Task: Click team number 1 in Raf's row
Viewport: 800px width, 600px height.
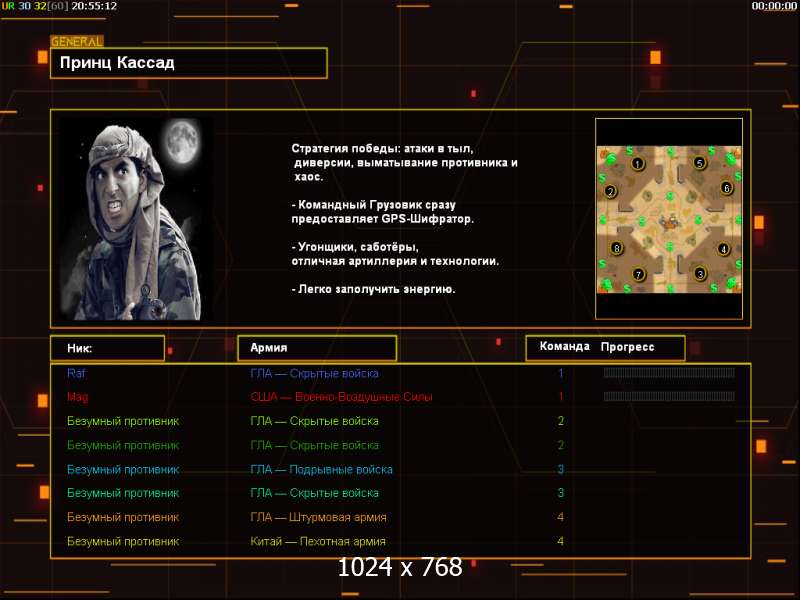Action: [x=561, y=373]
